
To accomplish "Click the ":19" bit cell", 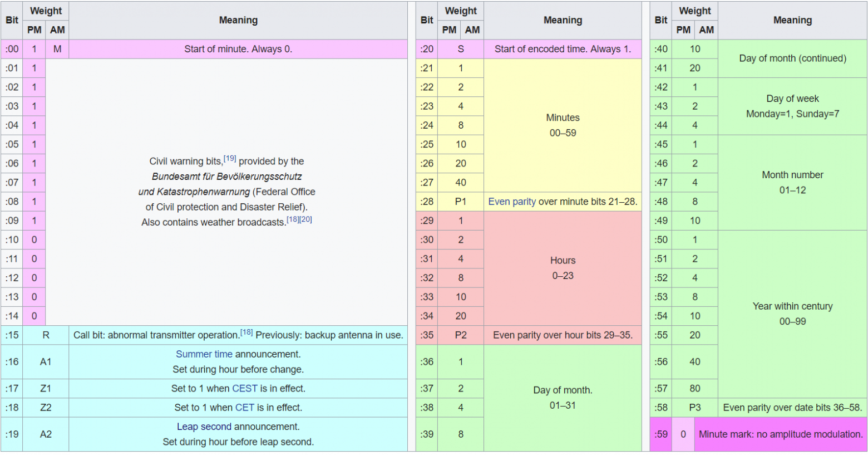I will (x=12, y=434).
